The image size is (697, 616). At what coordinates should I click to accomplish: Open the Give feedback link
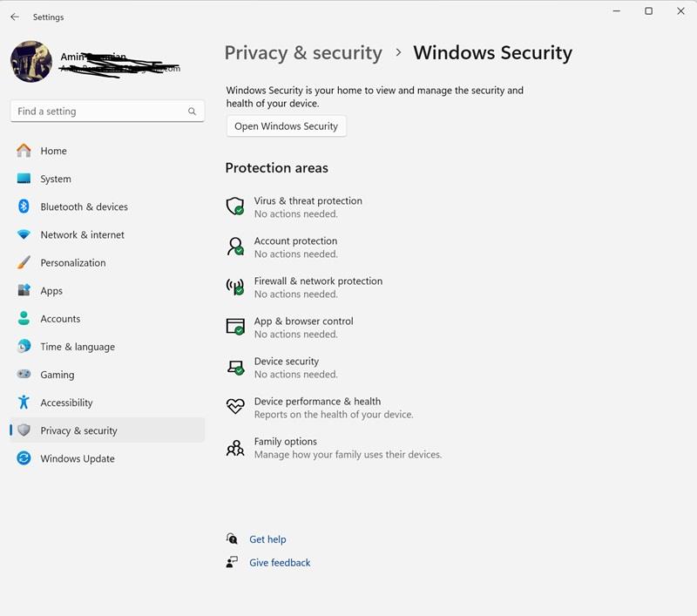[280, 563]
